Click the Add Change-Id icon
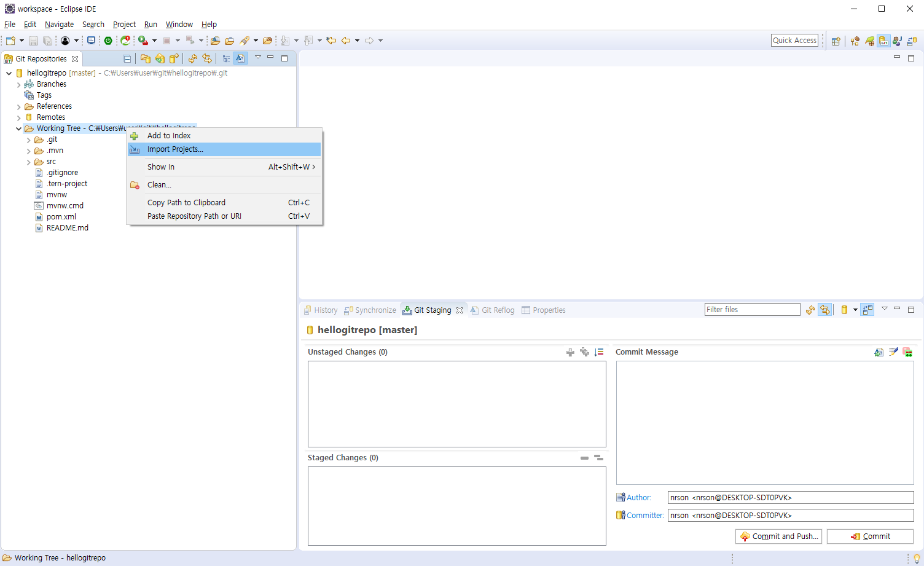Viewport: 924px width, 566px height. [x=907, y=352]
